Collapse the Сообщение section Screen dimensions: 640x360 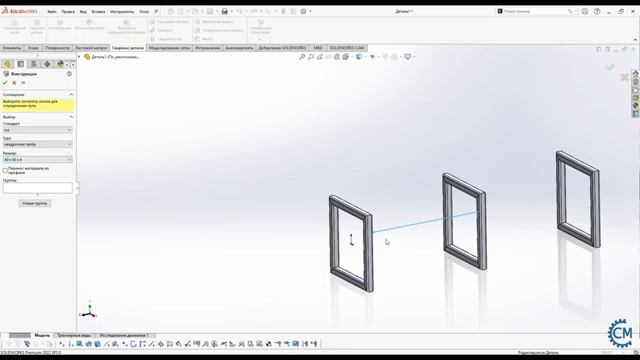tap(71, 94)
